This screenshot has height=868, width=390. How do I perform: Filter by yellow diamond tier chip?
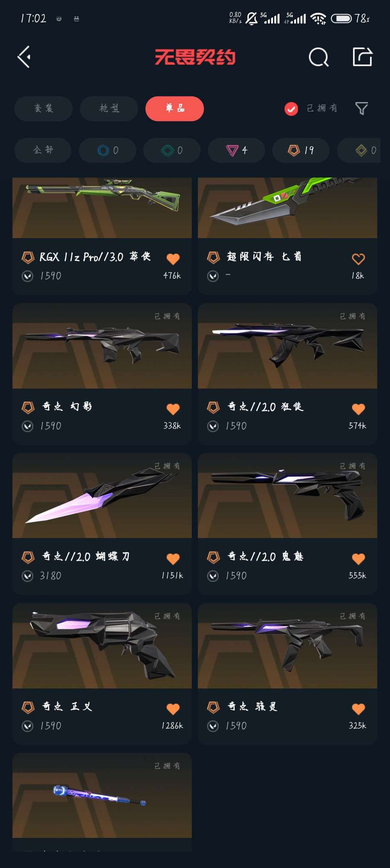[359, 150]
